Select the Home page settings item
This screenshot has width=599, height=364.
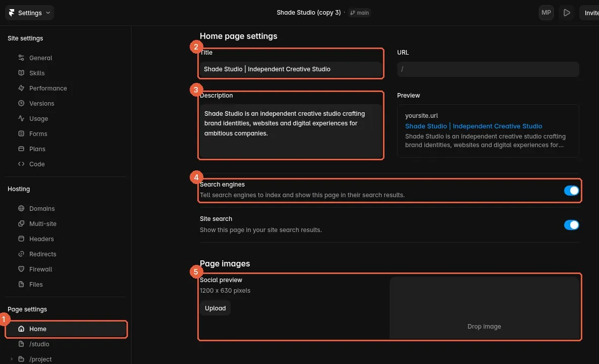pyautogui.click(x=66, y=329)
